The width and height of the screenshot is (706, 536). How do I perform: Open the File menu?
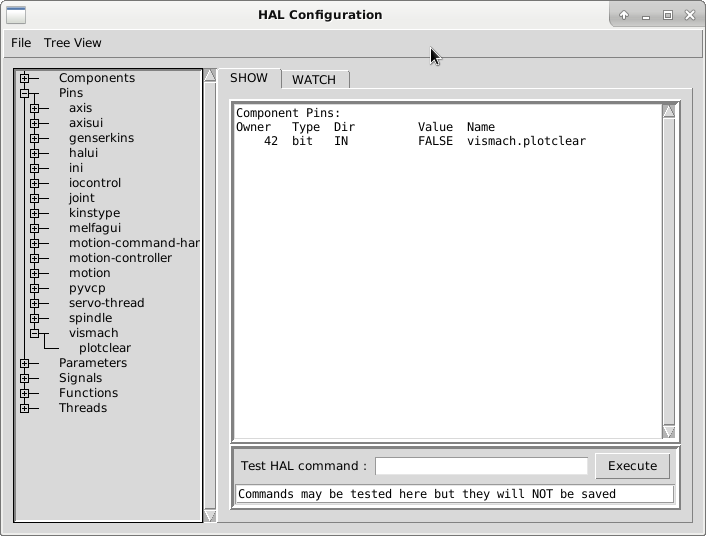coord(21,43)
